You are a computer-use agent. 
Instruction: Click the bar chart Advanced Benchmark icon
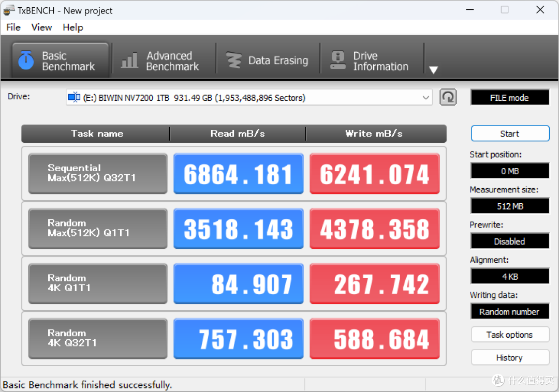pyautogui.click(x=129, y=60)
